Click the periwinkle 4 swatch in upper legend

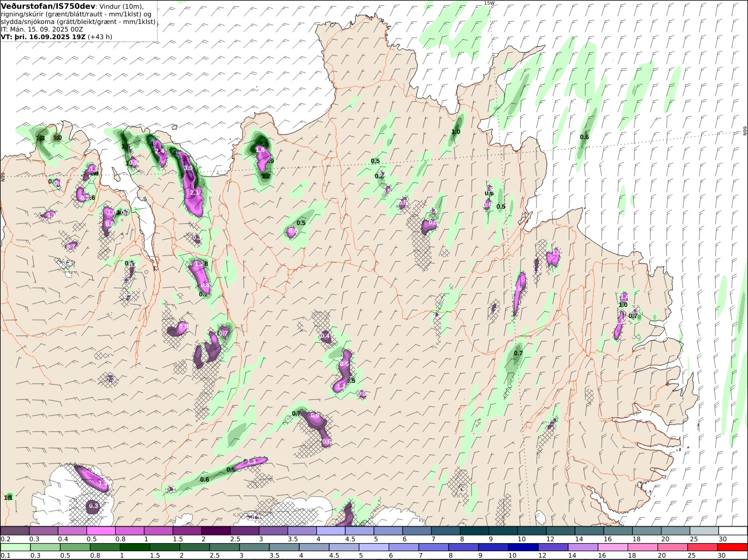[331, 531]
